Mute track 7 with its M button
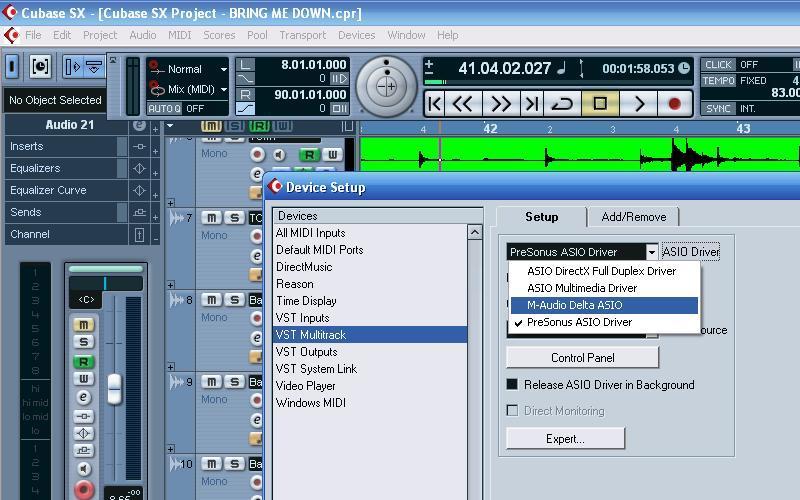This screenshot has width=800, height=500. pyautogui.click(x=211, y=218)
